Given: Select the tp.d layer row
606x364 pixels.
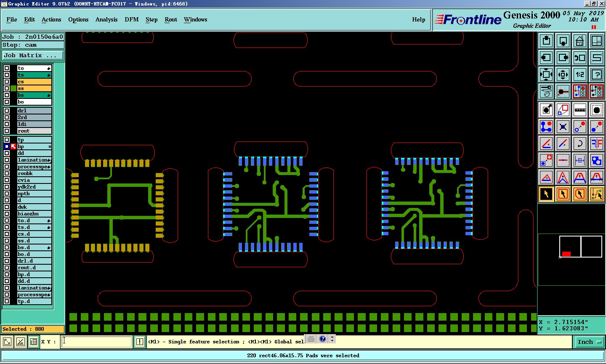Looking at the screenshot, I should pyautogui.click(x=34, y=301).
